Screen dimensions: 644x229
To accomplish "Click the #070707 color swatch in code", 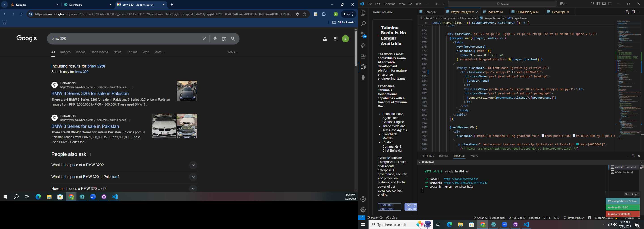I will coord(513,72).
